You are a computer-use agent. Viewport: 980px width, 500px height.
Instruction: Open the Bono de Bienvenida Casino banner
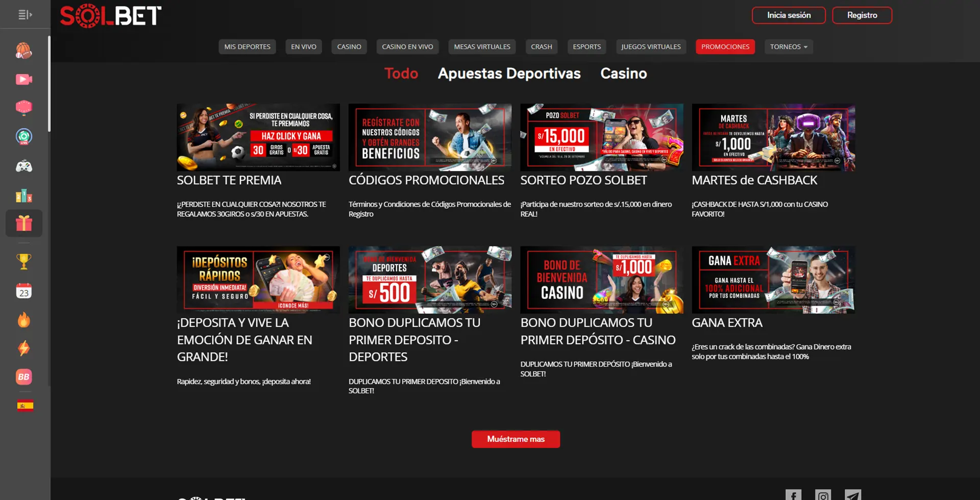602,280
